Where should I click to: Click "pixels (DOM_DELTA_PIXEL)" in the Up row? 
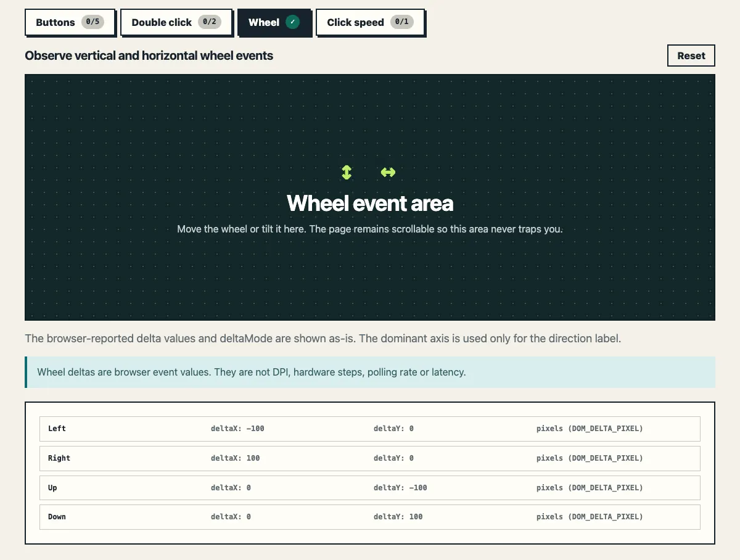tap(590, 488)
